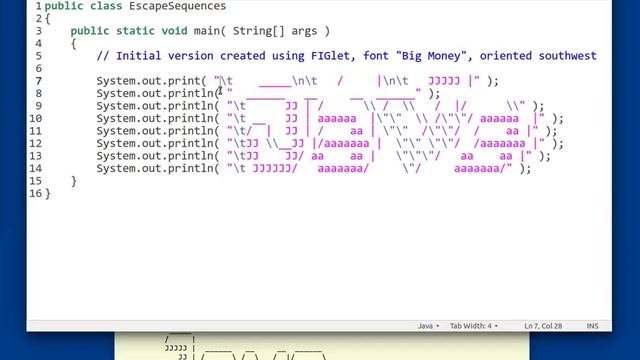
Task: Click 'System.out.println(' on line 14
Action: (x=158, y=169)
